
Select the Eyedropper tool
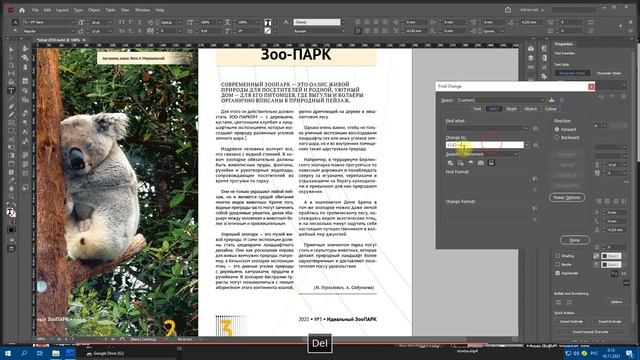(x=11, y=180)
